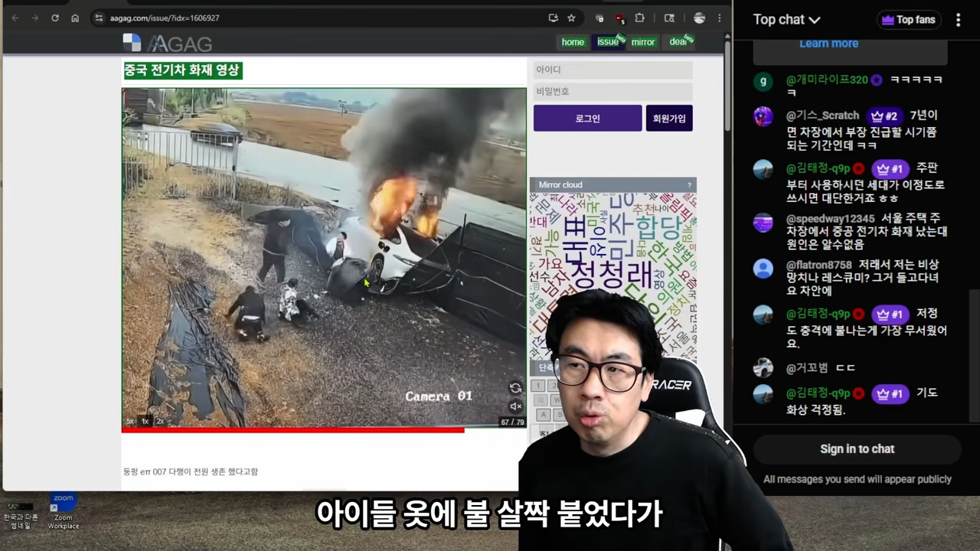Click the video loop/replay icon
This screenshot has height=551, width=980.
pyautogui.click(x=515, y=388)
